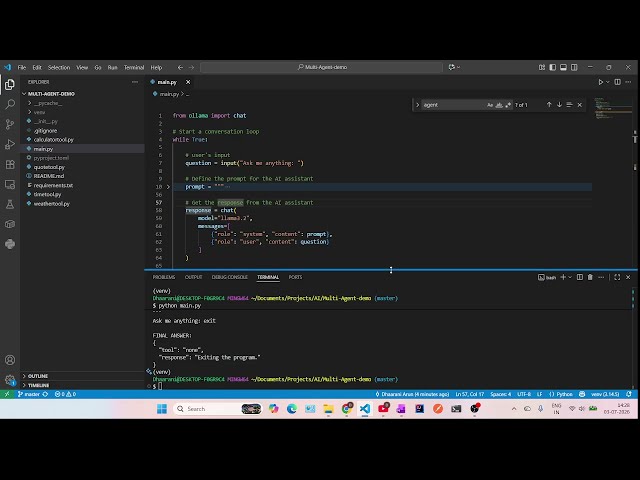Open the new terminal profile dropdown
This screenshot has height=480, width=640.
point(570,277)
